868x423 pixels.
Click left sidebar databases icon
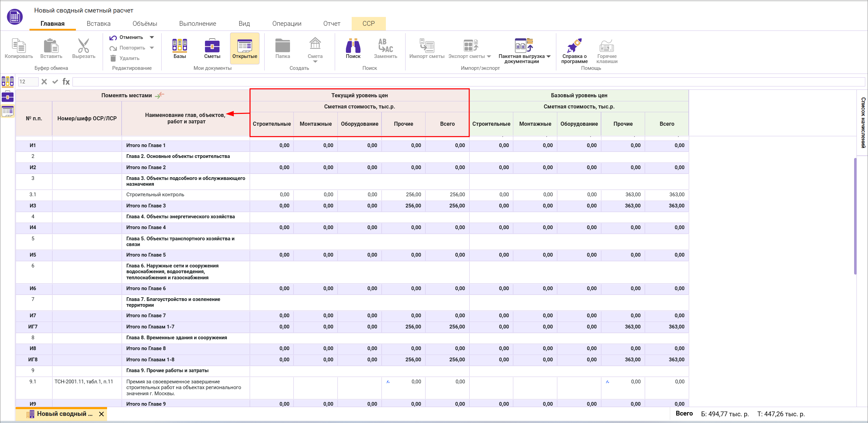click(7, 81)
